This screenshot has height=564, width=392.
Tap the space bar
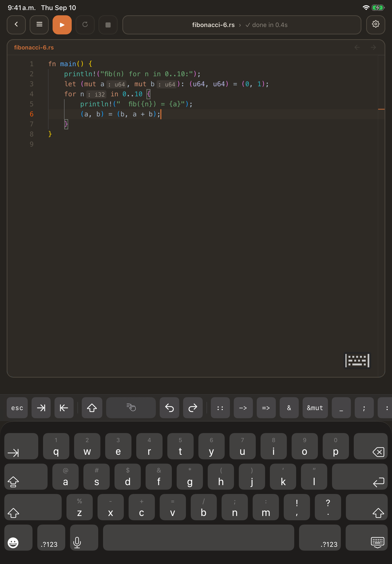click(198, 537)
